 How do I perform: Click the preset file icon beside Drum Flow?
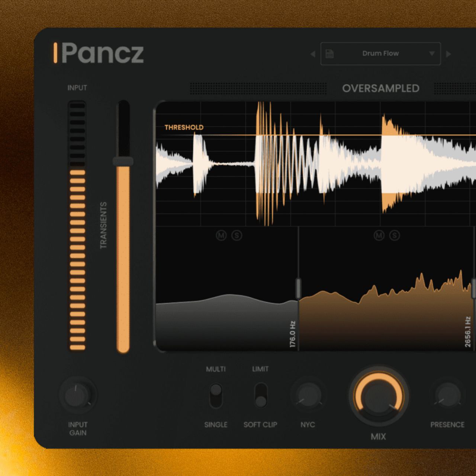pyautogui.click(x=329, y=54)
